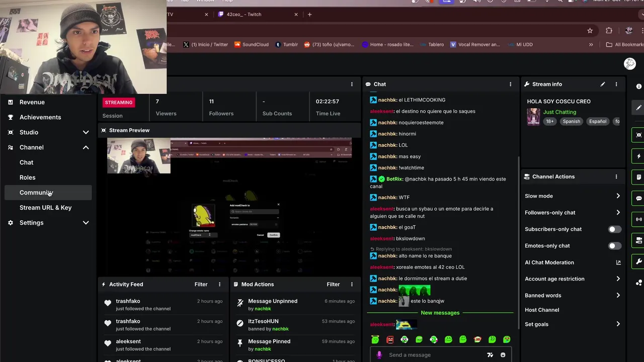Screen dimensions: 644x362
Task: Click the STREAMING status badge
Action: [x=119, y=103]
